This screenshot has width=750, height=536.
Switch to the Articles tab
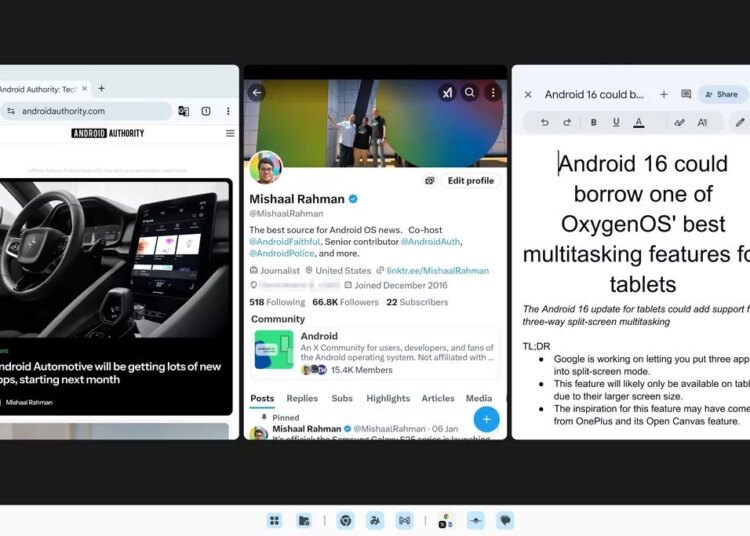point(438,398)
